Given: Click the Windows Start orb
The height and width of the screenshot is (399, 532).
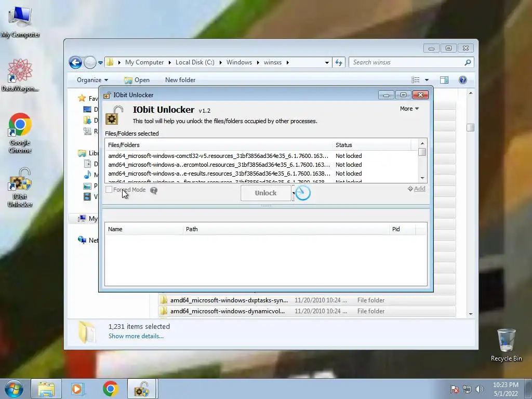Looking at the screenshot, I should (x=14, y=389).
